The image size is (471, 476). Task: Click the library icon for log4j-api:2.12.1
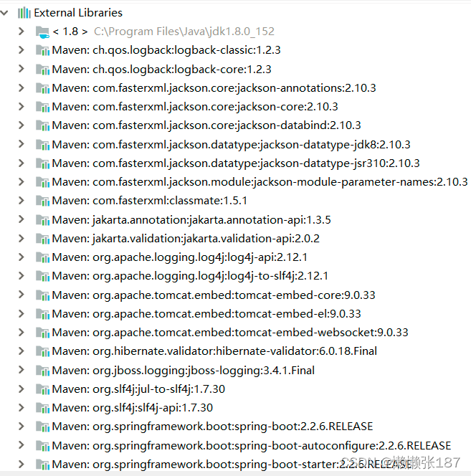coord(42,258)
